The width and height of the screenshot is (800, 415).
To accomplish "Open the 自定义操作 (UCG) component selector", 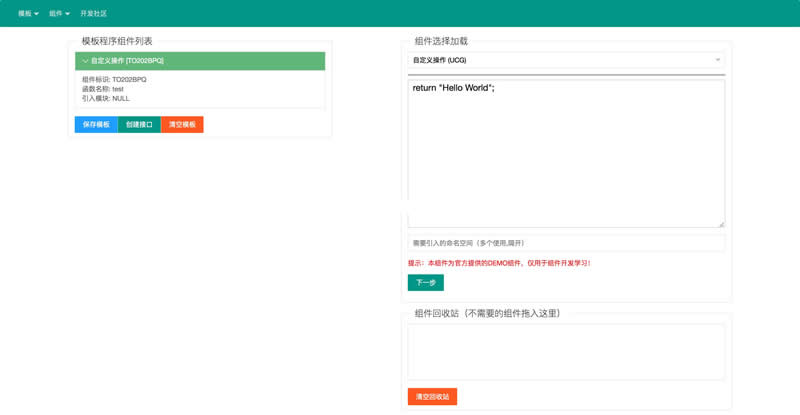I will pos(560,60).
